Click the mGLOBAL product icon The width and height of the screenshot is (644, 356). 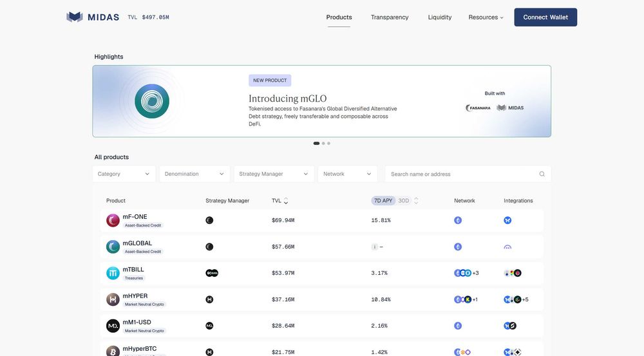[x=113, y=247]
